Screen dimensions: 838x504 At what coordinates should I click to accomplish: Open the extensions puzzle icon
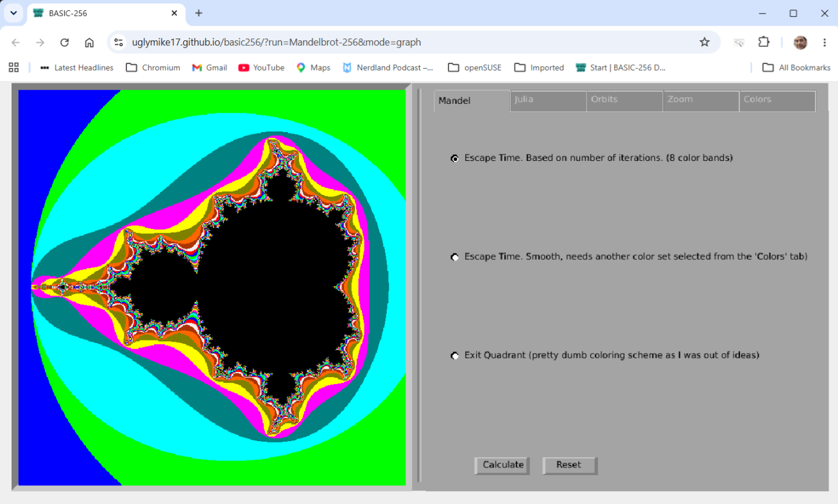pyautogui.click(x=764, y=42)
